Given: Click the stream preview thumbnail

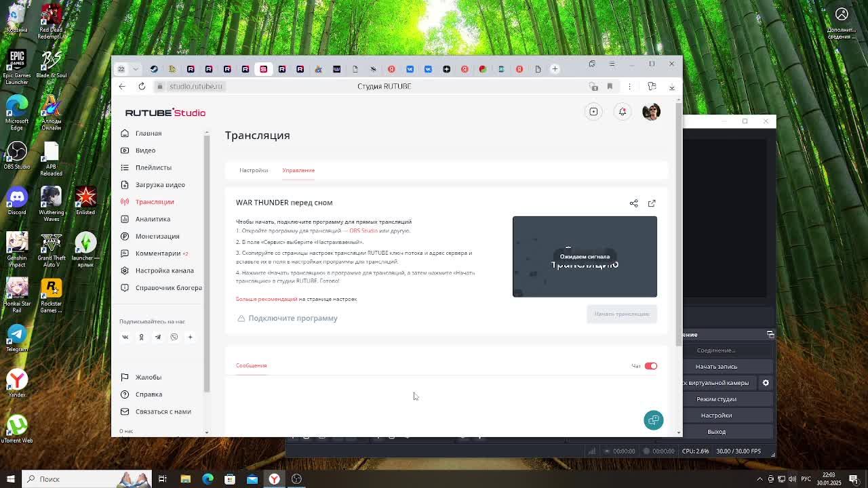Looking at the screenshot, I should pos(585,257).
